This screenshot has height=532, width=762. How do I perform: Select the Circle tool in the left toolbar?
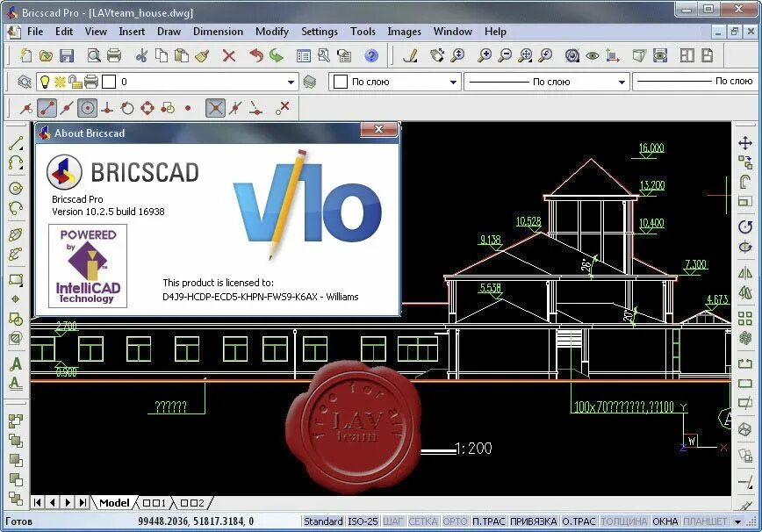coord(16,189)
